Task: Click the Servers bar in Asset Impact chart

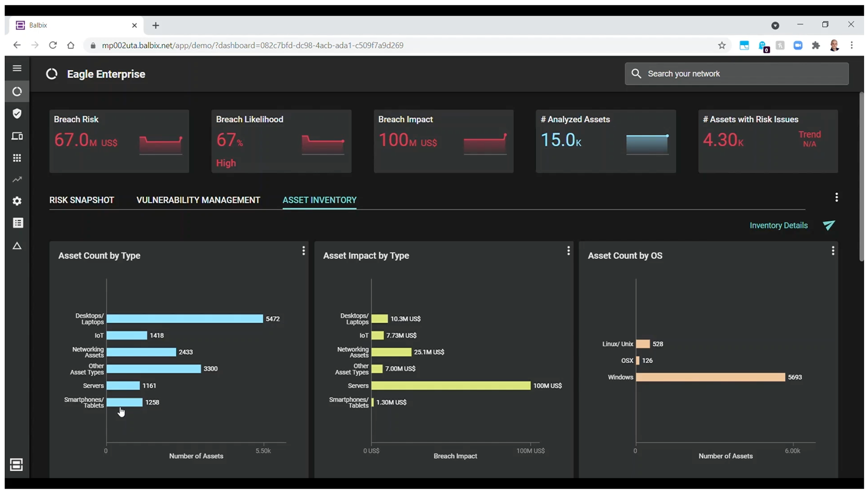Action: [450, 385]
